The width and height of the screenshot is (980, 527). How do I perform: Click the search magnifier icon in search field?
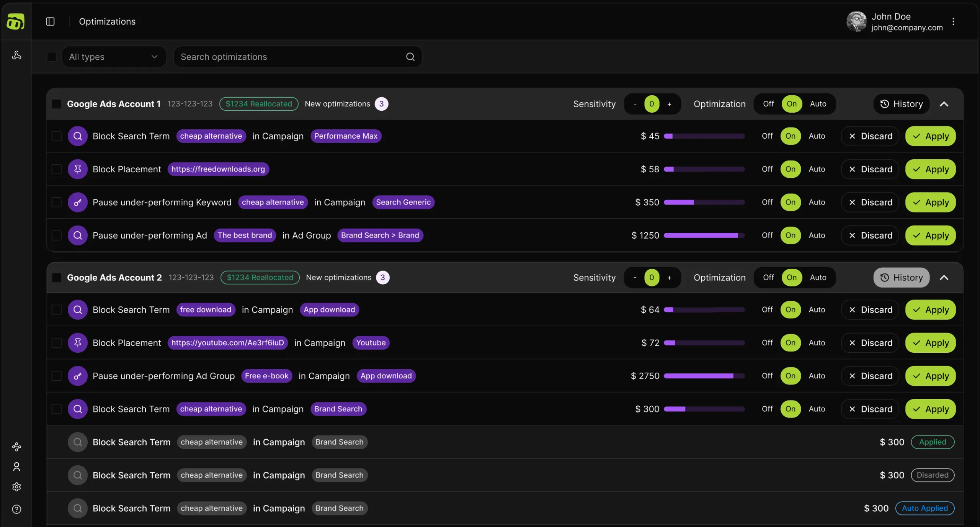pyautogui.click(x=410, y=57)
